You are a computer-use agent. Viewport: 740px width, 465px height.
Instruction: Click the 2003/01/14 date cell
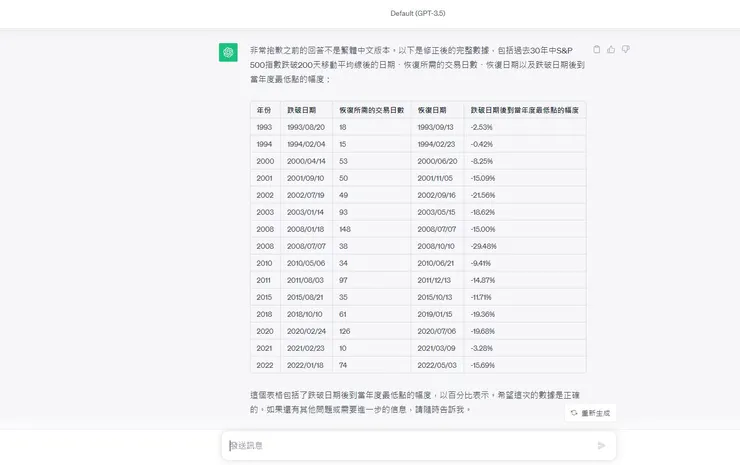pos(307,212)
